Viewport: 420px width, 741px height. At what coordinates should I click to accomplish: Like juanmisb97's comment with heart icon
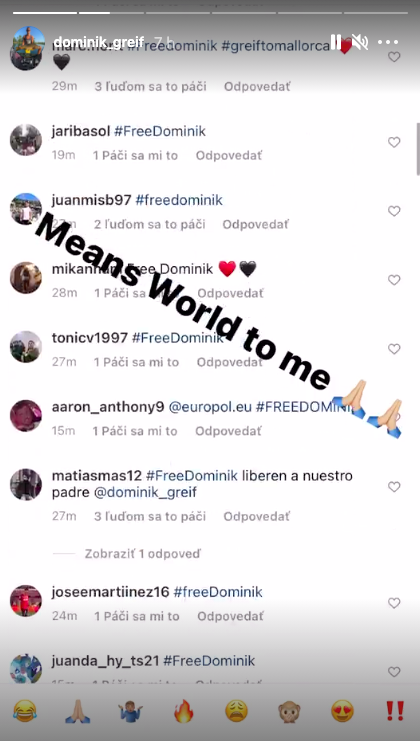pyautogui.click(x=394, y=211)
